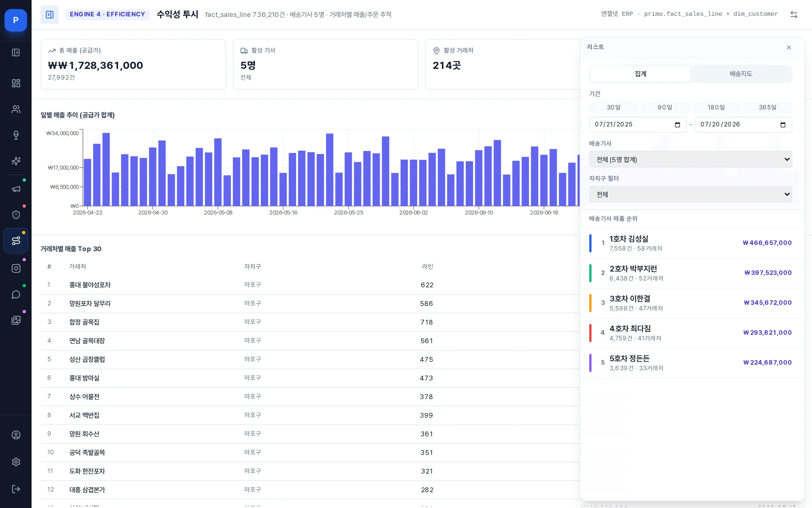Open the shield alert icon in sidebar
812x508 pixels.
(16, 215)
